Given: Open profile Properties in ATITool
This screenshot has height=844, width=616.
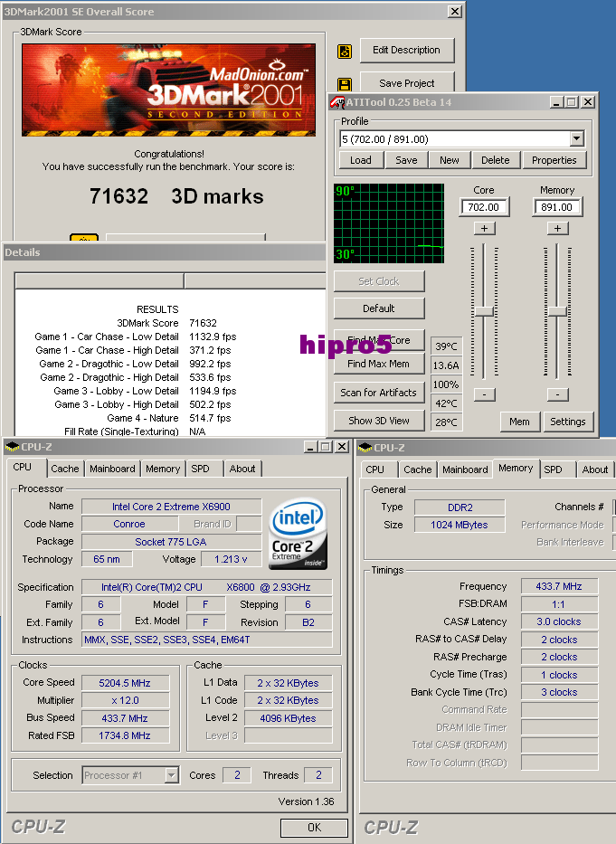Looking at the screenshot, I should coord(554,160).
